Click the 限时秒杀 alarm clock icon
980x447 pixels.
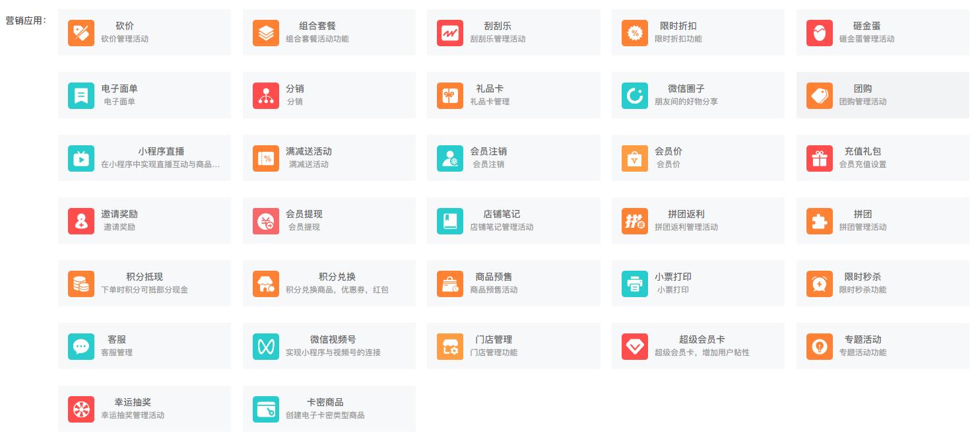click(820, 284)
